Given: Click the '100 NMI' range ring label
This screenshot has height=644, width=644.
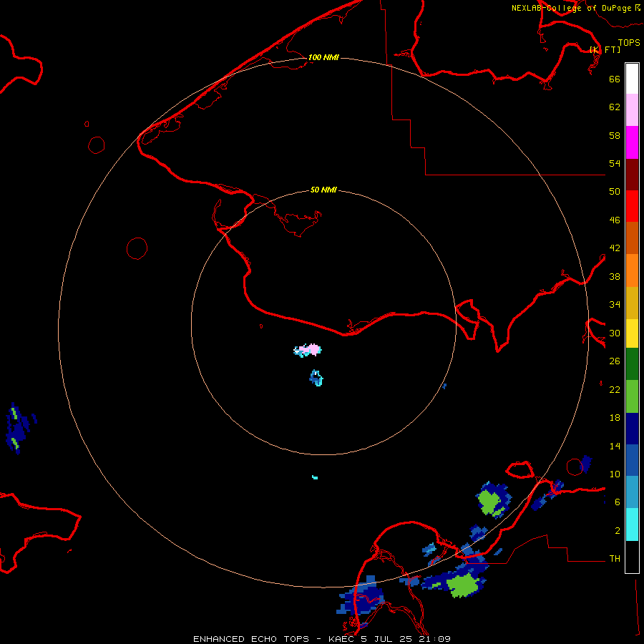Looking at the screenshot, I should point(323,57).
